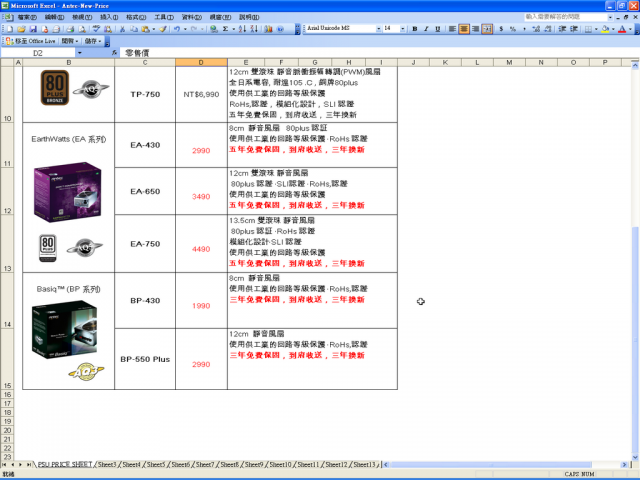The height and width of the screenshot is (480, 640).
Task: Click the AutoSum sigma icon
Action: [x=225, y=29]
